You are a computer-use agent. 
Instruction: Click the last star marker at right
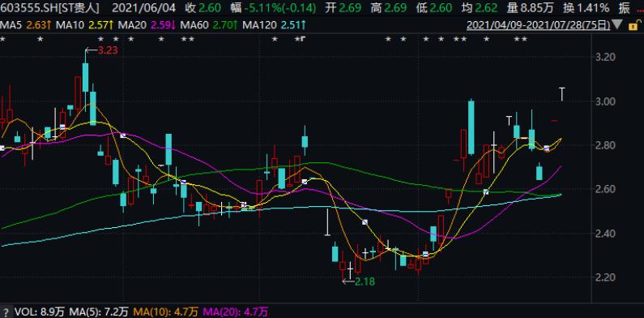tap(524, 39)
